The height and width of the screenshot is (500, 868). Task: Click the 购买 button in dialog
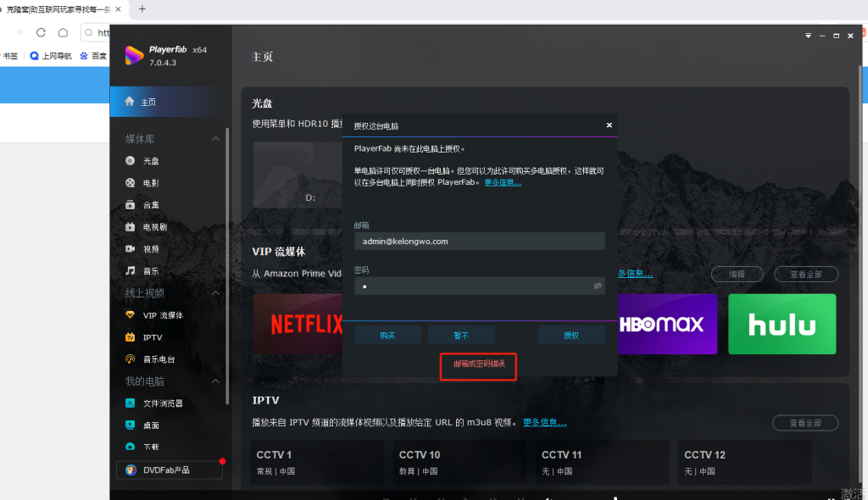coord(387,336)
